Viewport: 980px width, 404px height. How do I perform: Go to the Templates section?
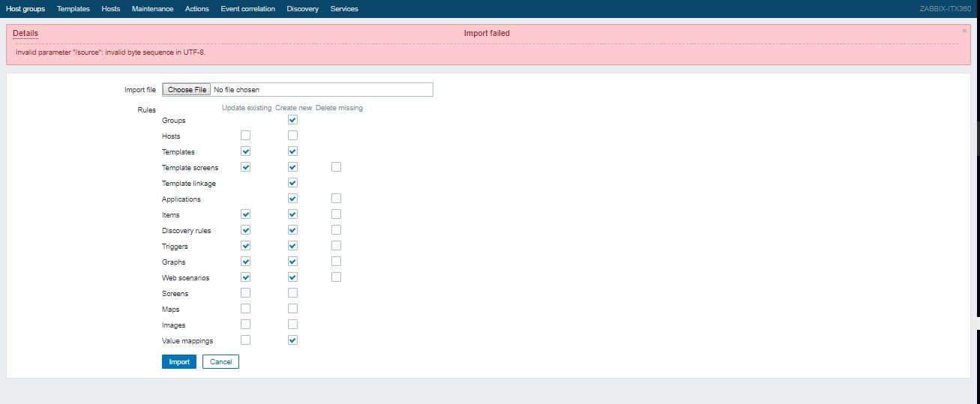73,9
